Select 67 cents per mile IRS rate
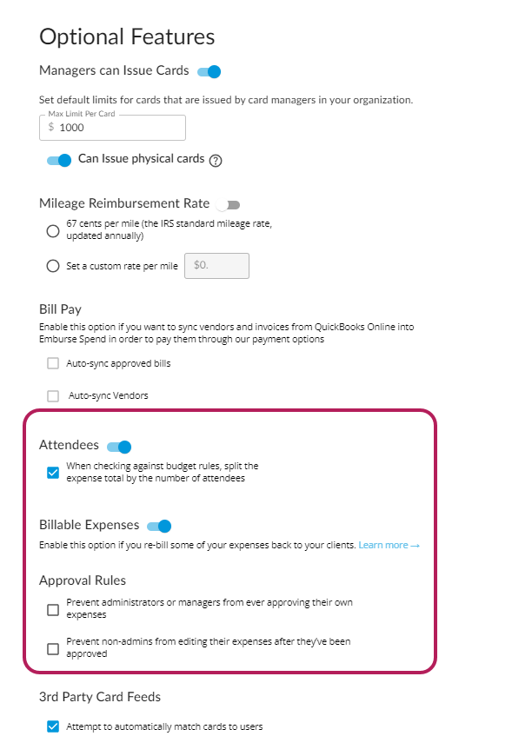 coord(53,231)
